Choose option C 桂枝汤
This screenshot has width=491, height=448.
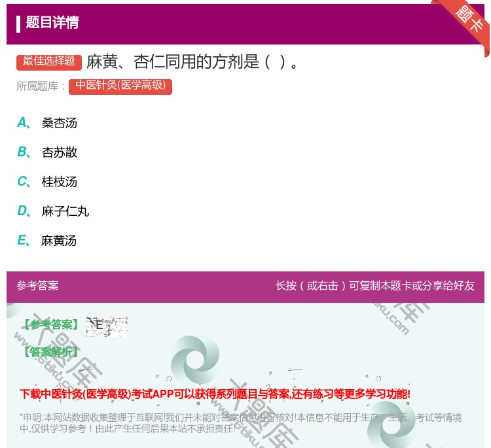tap(47, 182)
